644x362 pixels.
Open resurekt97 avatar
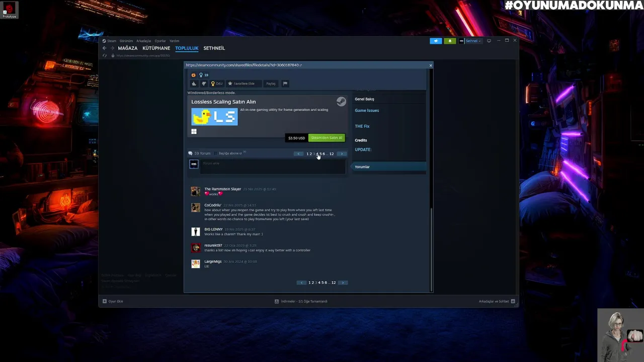[196, 248]
